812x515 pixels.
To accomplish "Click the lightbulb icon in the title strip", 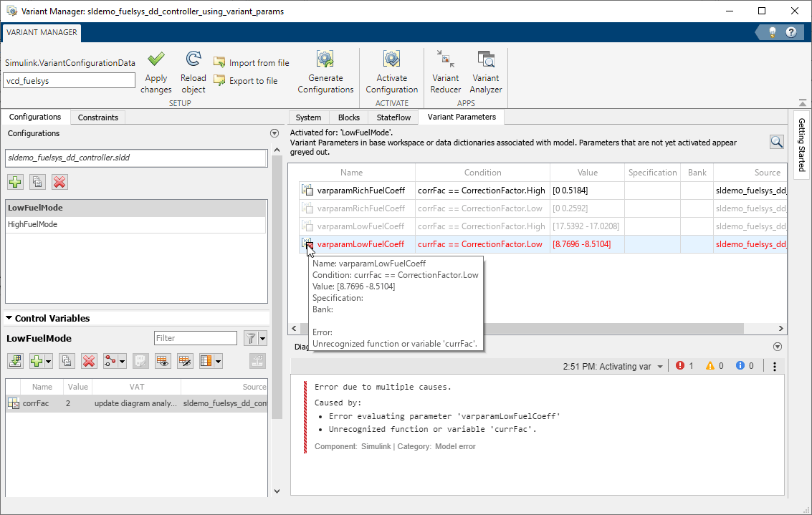I will tap(772, 32).
